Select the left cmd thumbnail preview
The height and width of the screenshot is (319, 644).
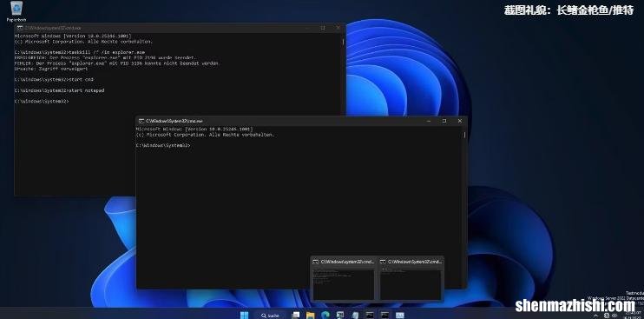point(344,280)
